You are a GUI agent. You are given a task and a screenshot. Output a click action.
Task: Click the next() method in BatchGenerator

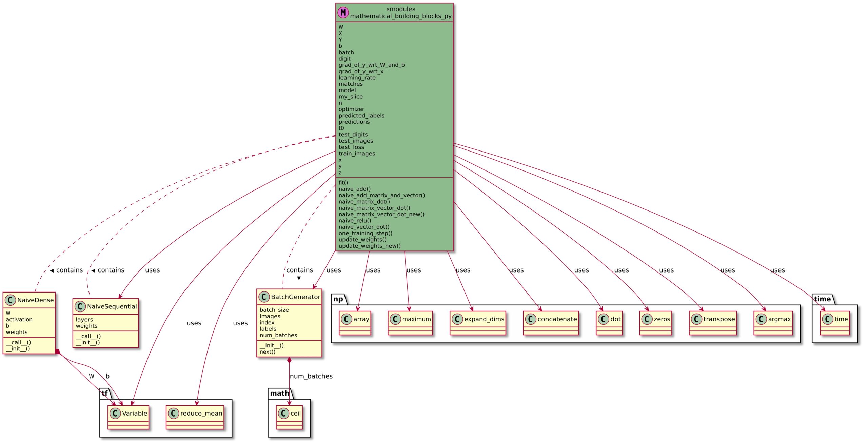point(268,352)
